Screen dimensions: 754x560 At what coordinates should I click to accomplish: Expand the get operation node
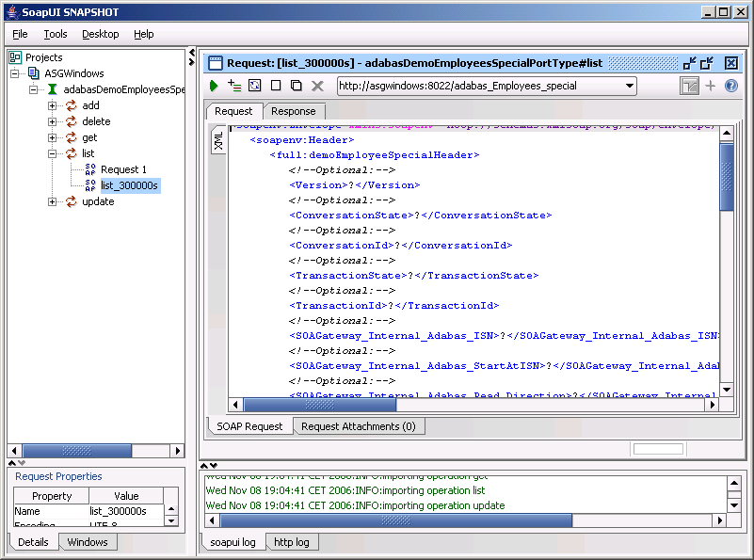[x=52, y=138]
